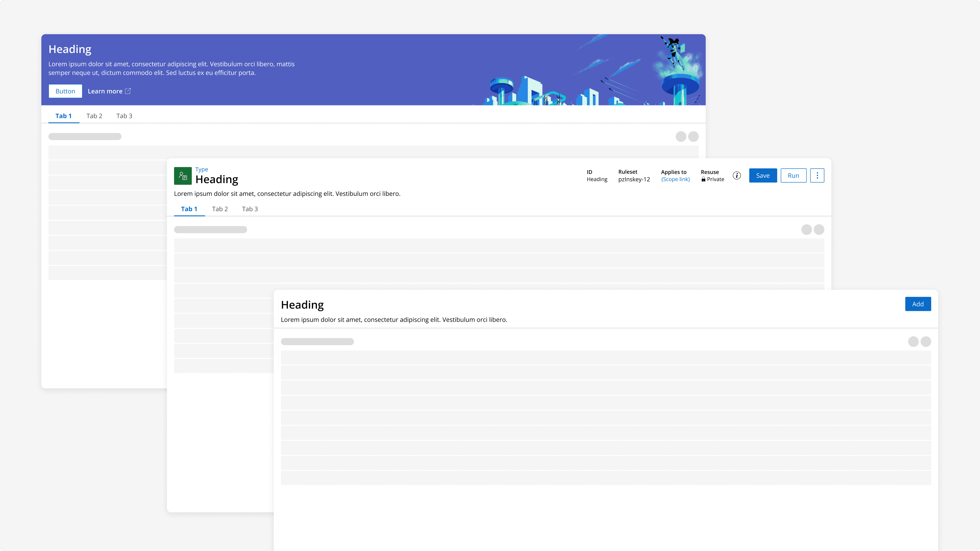The height and width of the screenshot is (551, 980).
Task: Click the Add button
Action: 918,304
